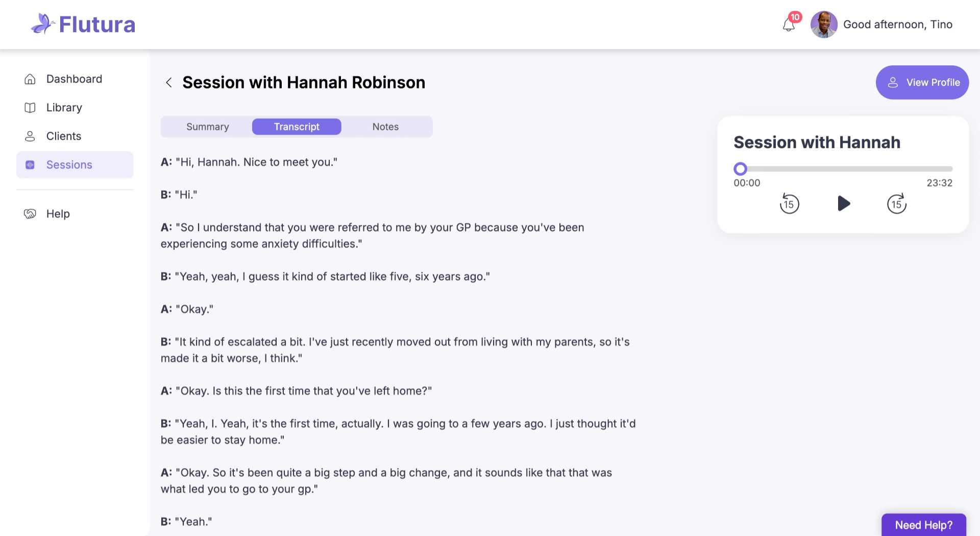Play the session recording
980x536 pixels.
point(844,204)
